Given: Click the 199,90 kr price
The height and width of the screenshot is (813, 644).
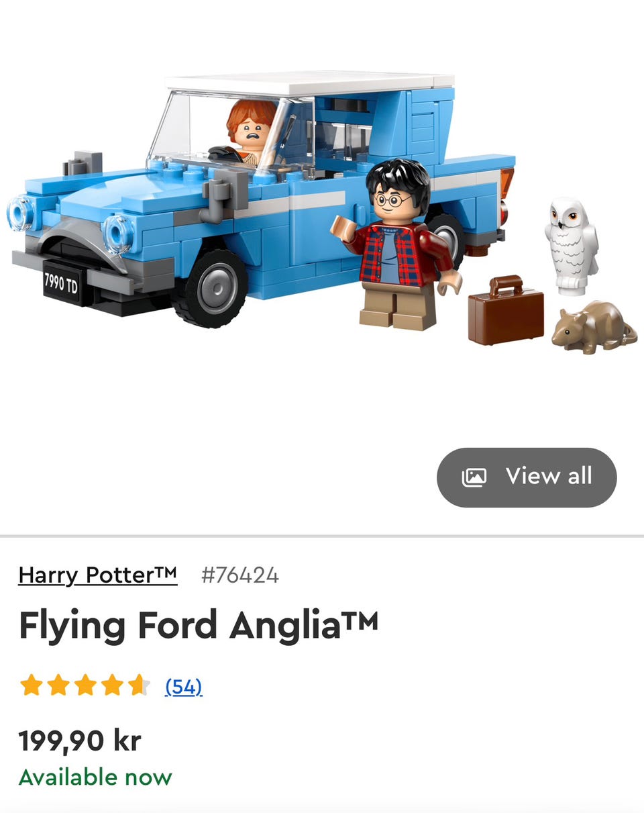Looking at the screenshot, I should (80, 740).
